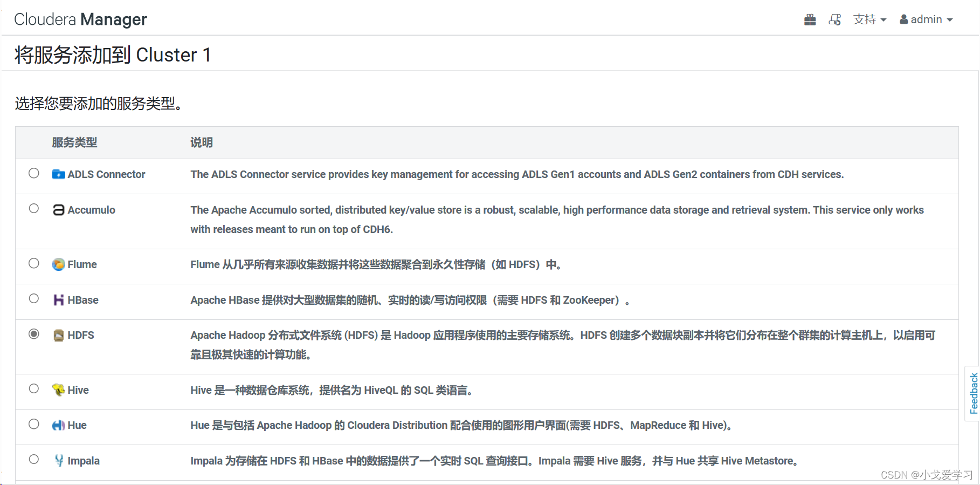The height and width of the screenshot is (485, 980).
Task: Click the Accumulo service name
Action: point(91,210)
